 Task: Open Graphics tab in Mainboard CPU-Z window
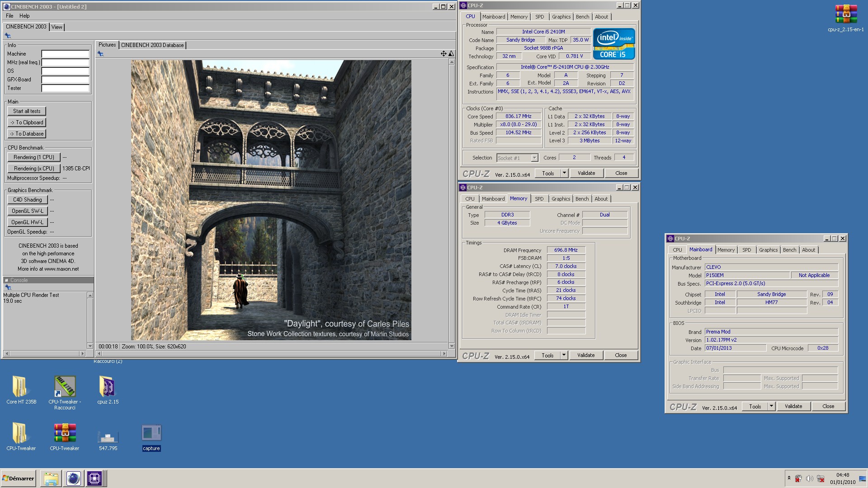point(768,250)
